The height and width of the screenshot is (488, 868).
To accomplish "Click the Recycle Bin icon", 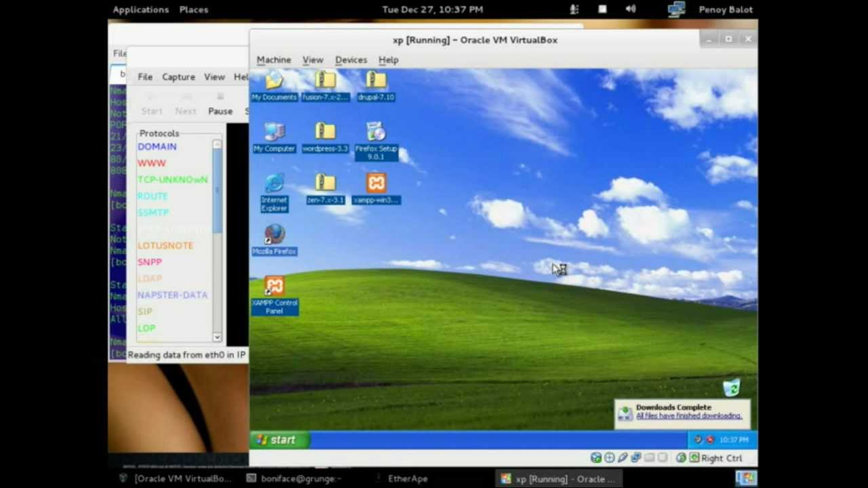I will 731,388.
